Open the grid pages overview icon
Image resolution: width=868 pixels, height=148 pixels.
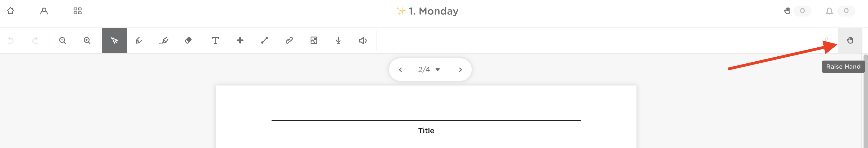tap(78, 11)
